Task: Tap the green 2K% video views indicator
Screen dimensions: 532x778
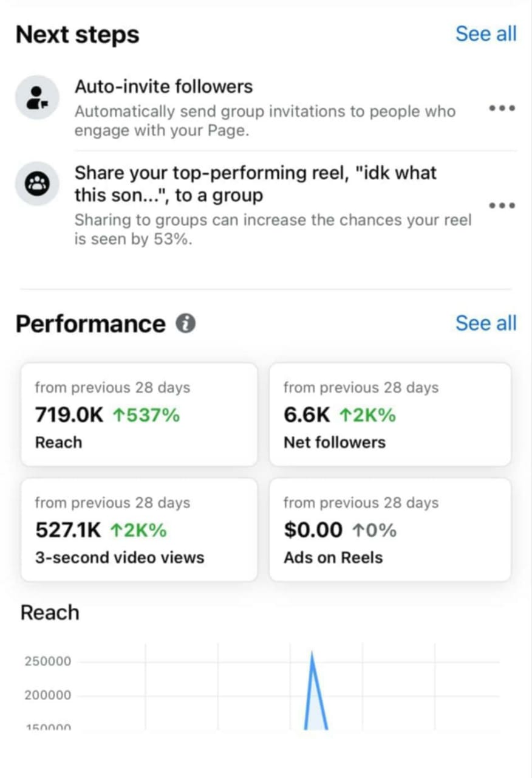Action: coord(138,531)
